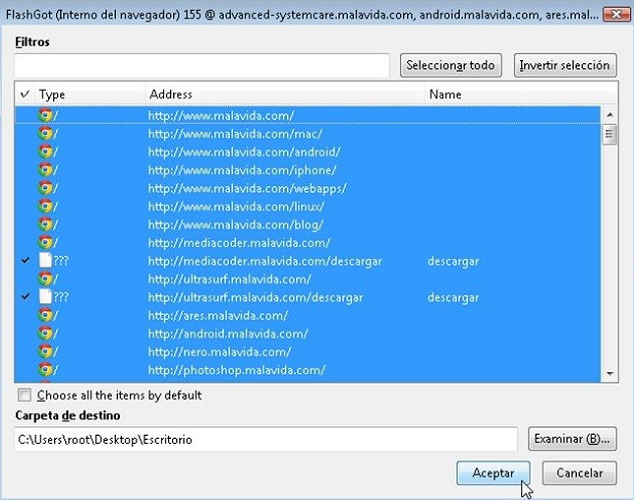Select http://www.malavida.com/webapps/ address

click(x=247, y=188)
